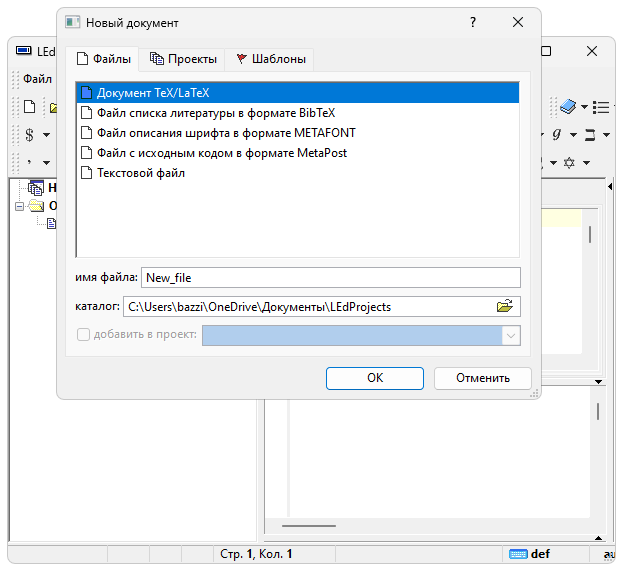Confirm with the OK button
The image size is (620, 567).
click(x=374, y=378)
